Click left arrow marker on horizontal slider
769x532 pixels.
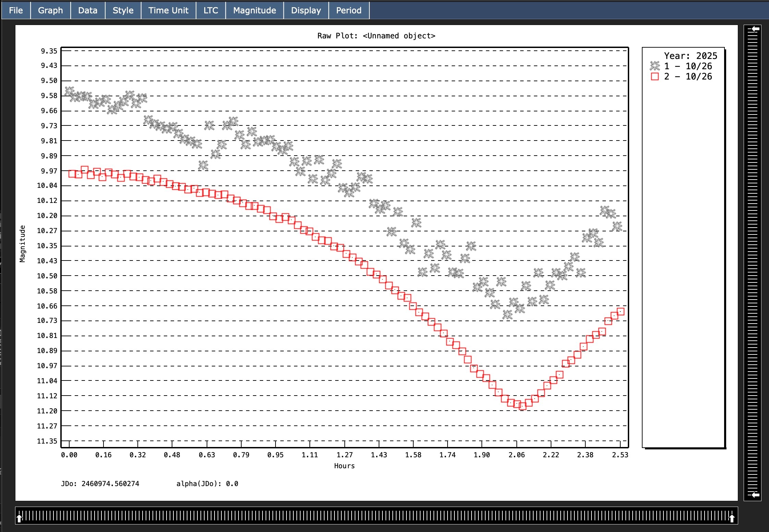tap(20, 518)
